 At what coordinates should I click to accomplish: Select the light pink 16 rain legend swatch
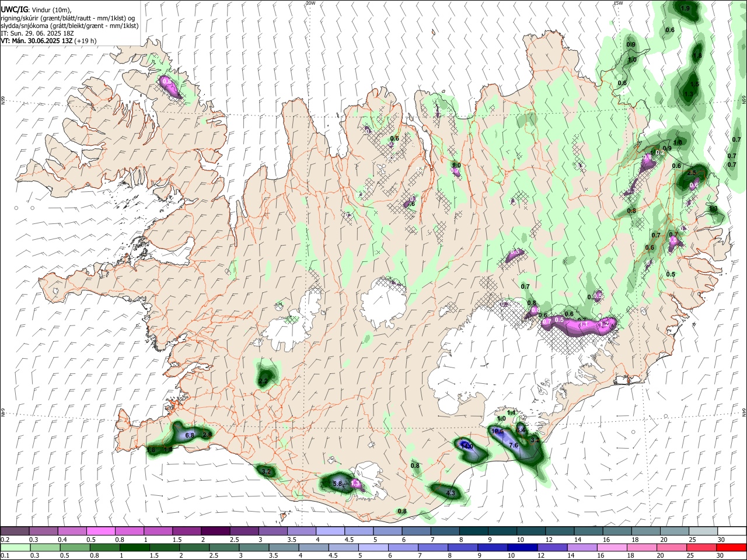(x=612, y=547)
